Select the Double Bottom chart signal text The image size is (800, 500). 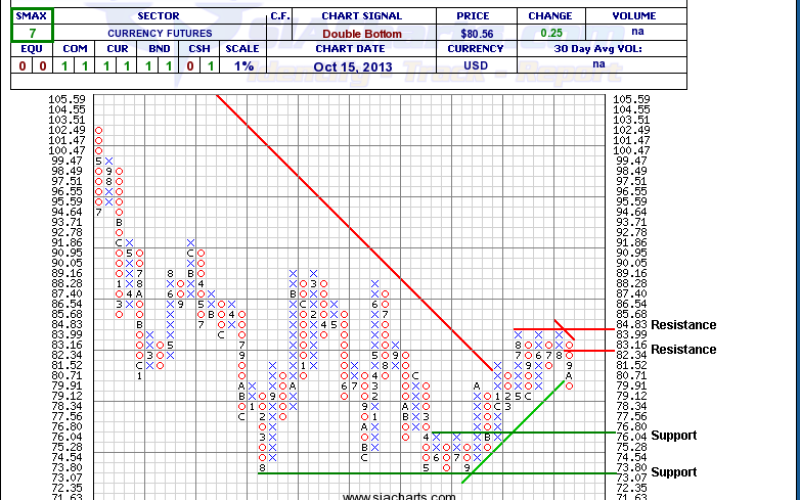[x=362, y=32]
